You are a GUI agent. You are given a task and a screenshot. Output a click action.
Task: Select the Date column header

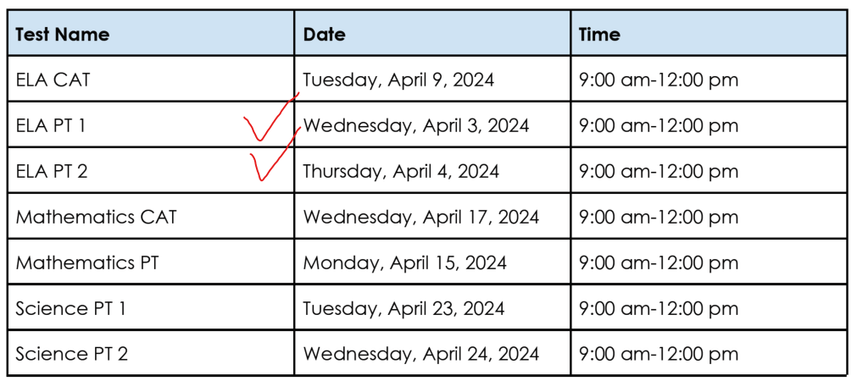click(x=325, y=35)
